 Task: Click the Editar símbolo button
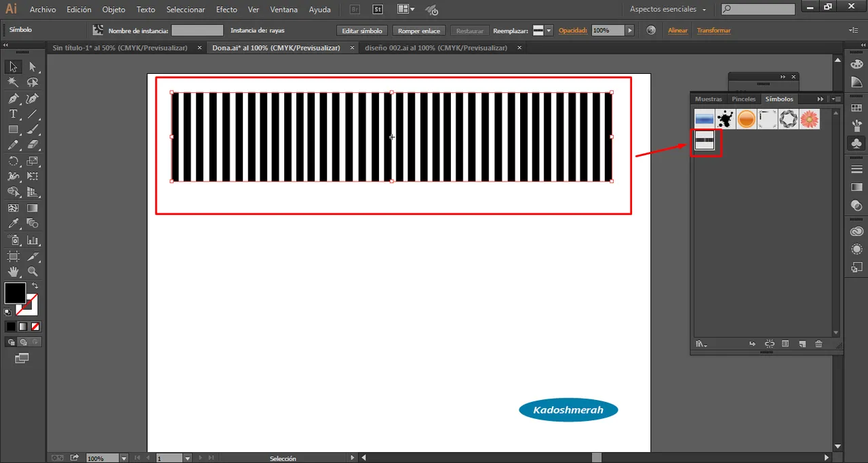coord(362,31)
